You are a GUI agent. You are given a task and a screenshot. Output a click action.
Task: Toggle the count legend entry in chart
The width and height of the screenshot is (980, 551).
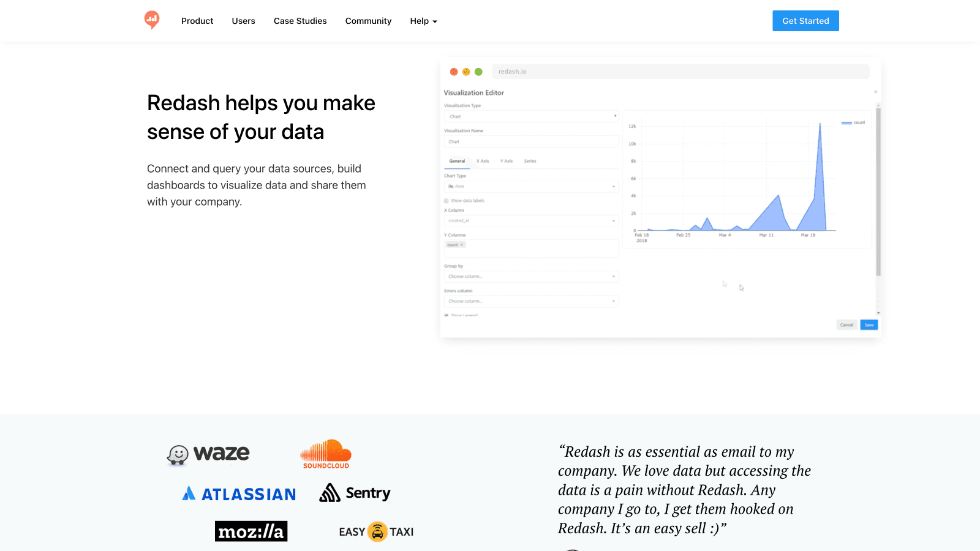853,122
